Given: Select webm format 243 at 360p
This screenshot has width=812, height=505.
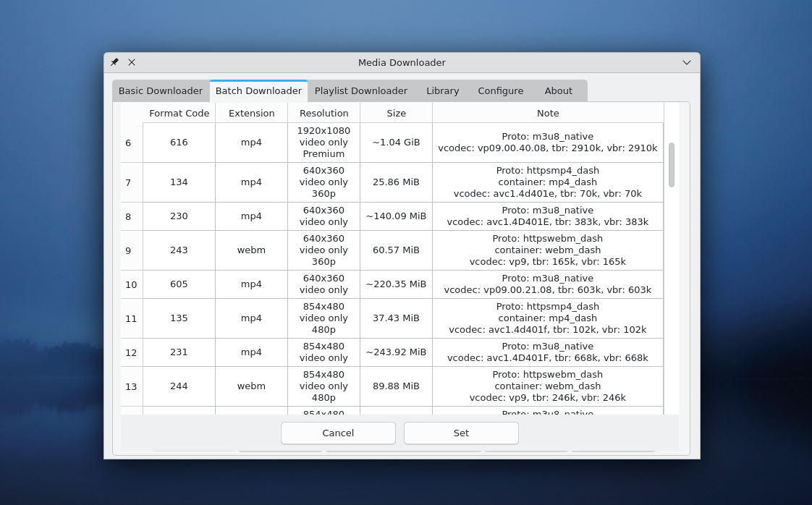Looking at the screenshot, I should (x=323, y=250).
